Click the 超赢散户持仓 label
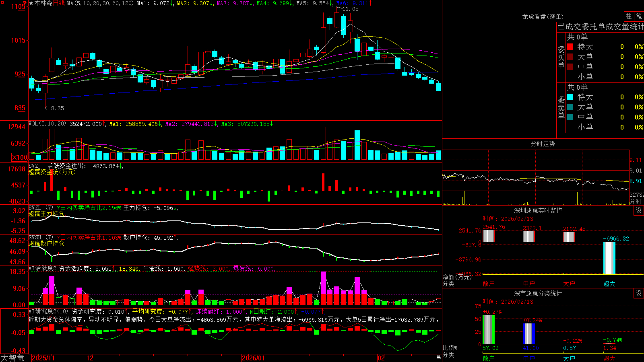Viewport: 644px width, 362px height. click(46, 243)
